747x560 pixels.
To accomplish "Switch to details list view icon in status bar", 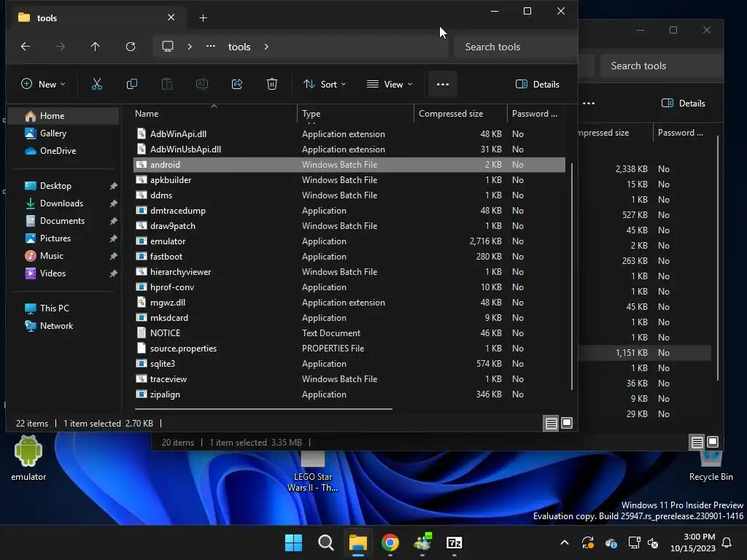I will pyautogui.click(x=551, y=423).
